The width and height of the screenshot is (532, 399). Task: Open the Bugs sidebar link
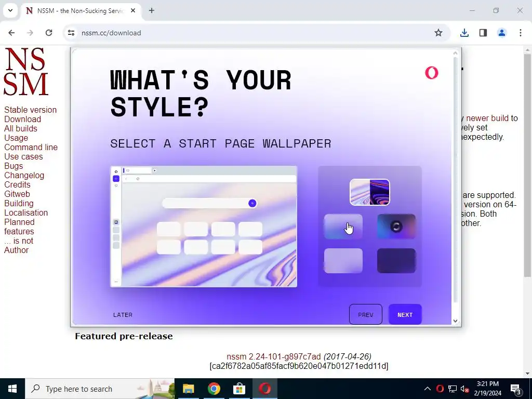pyautogui.click(x=14, y=166)
